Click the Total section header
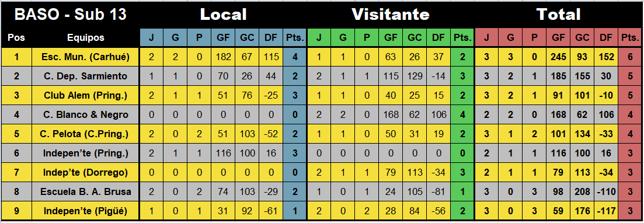Image resolution: width=644 pixels, height=223 pixels. [559, 15]
